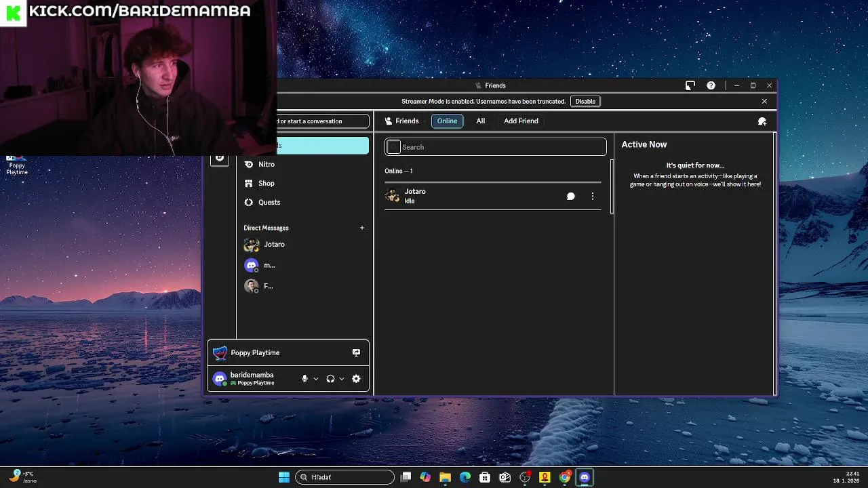Dismiss the Streamer Mode notice

coord(764,102)
